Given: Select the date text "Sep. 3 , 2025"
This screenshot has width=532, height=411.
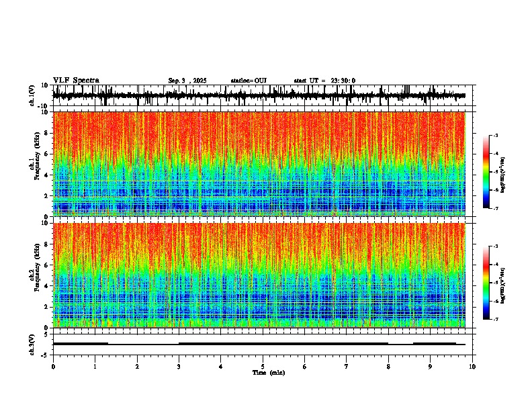Looking at the screenshot, I should (x=187, y=81).
